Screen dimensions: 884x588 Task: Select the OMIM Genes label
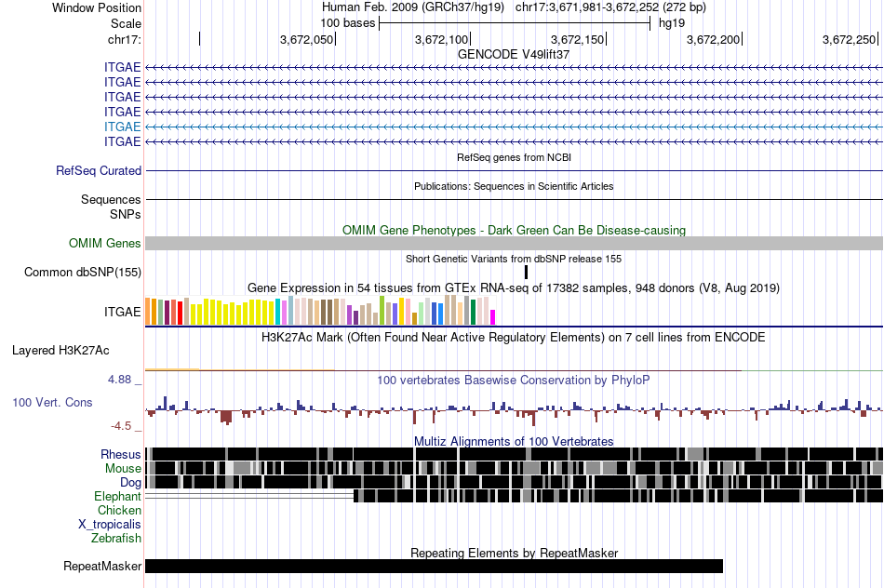point(105,243)
